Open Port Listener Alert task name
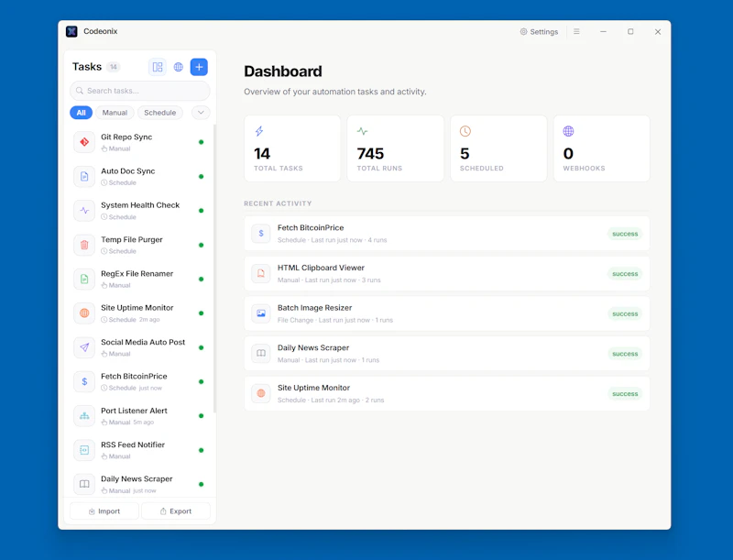Viewport: 733px width, 560px height. pos(134,411)
